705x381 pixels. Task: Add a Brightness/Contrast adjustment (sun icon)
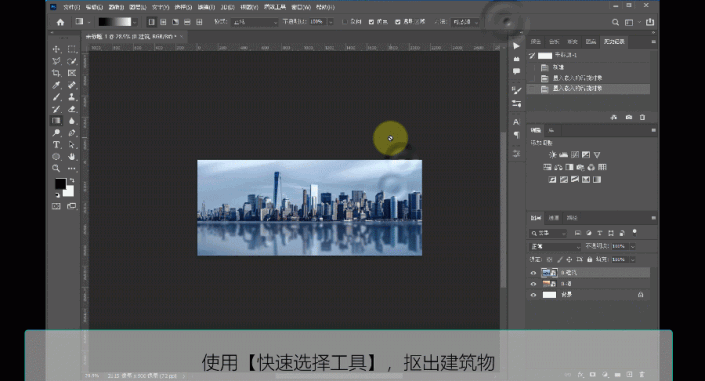553,155
